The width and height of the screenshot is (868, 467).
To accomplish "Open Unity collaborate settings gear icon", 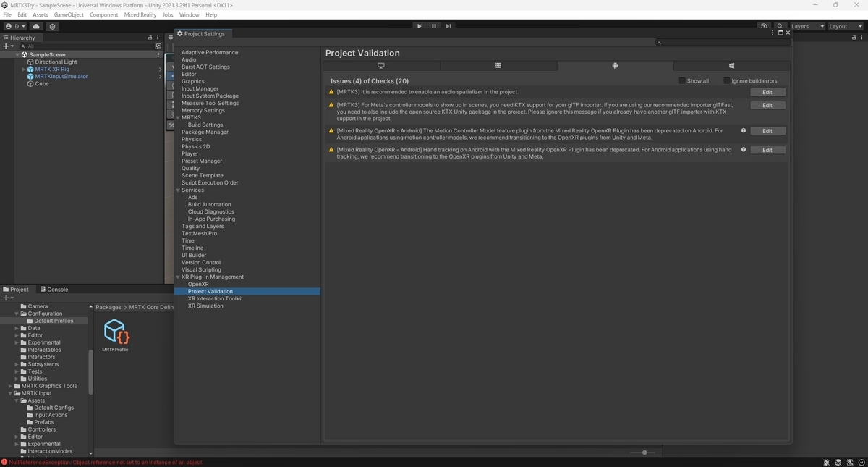I will 51,26.
